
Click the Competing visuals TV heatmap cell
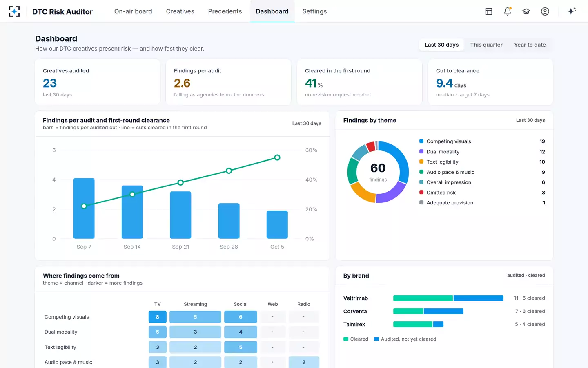pos(158,317)
